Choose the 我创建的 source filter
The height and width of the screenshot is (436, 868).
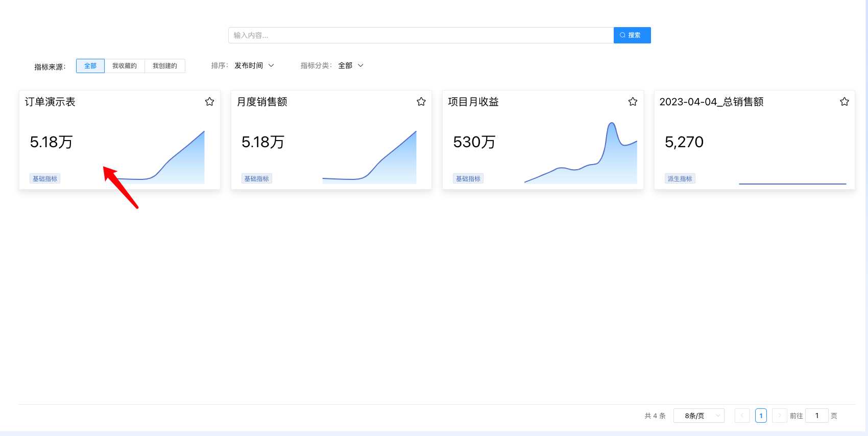pyautogui.click(x=165, y=66)
